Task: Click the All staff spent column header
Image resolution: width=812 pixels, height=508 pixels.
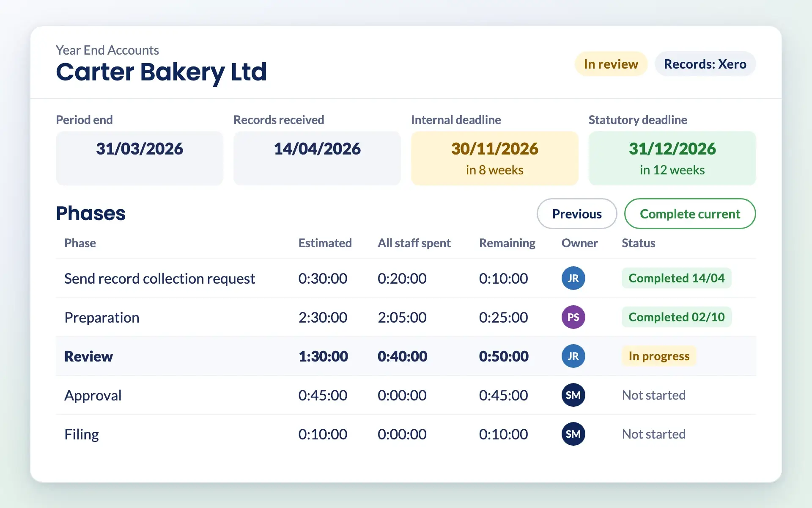Action: tap(414, 243)
